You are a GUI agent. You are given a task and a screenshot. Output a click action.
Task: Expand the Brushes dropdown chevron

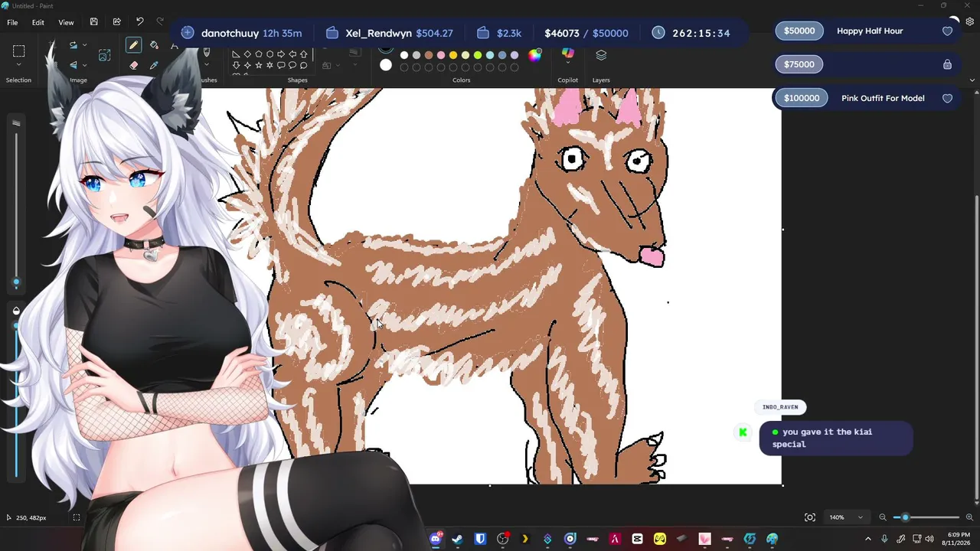tap(206, 66)
